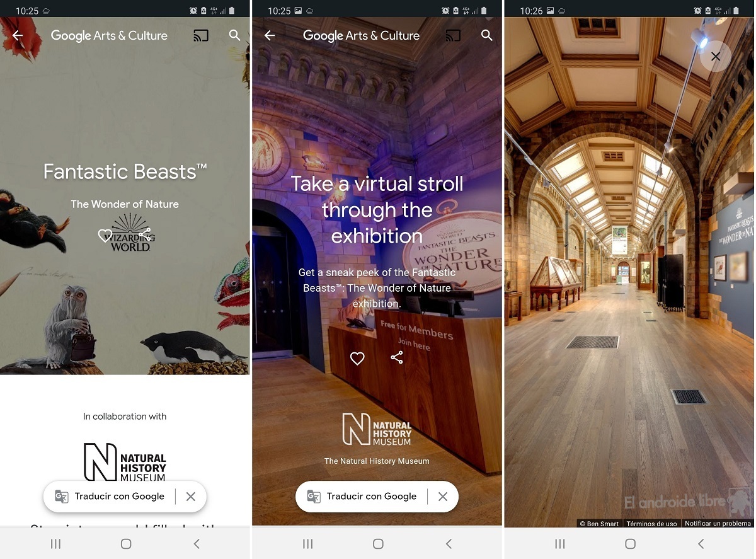Viewport: 756px width, 559px height.
Task: Tap search magnifier on virtual stroll screen
Action: tap(487, 36)
